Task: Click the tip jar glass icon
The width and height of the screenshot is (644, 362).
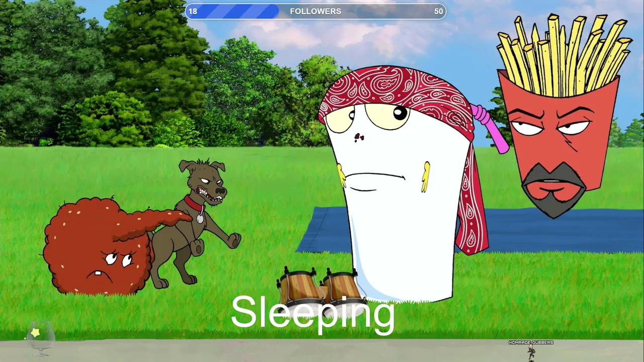Action: pyautogui.click(x=40, y=338)
